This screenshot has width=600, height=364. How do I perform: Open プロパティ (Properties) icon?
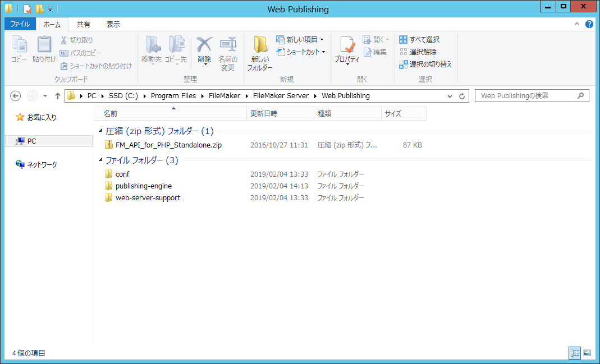(x=347, y=45)
